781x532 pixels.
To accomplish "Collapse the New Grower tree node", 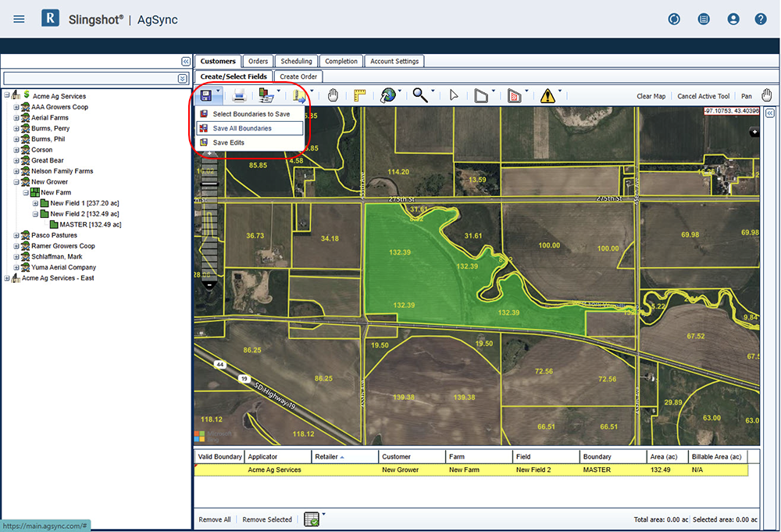I will point(16,182).
